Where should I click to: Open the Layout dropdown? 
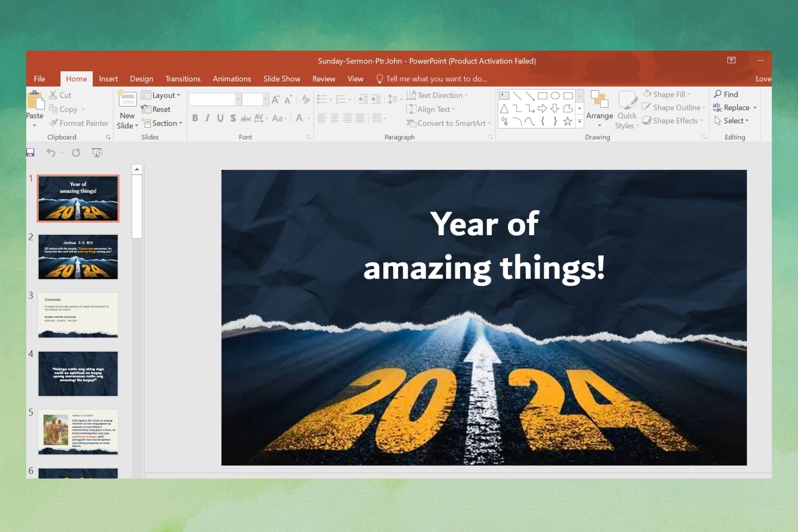pyautogui.click(x=161, y=95)
